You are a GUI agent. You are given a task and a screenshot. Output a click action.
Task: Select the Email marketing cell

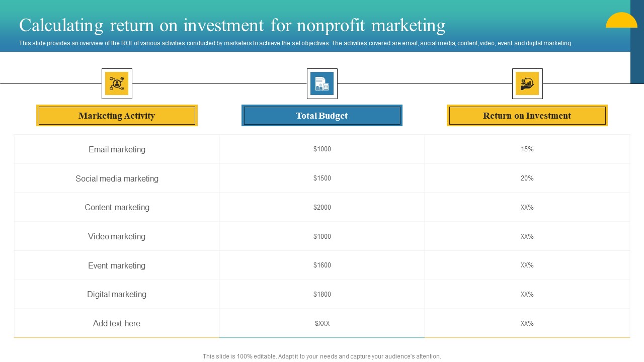117,149
